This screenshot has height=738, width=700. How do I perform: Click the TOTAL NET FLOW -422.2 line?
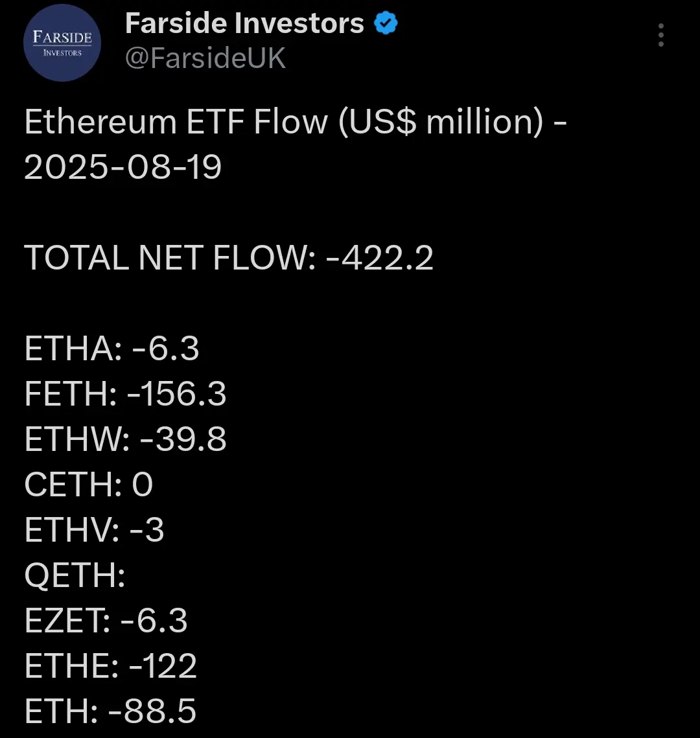coord(229,258)
